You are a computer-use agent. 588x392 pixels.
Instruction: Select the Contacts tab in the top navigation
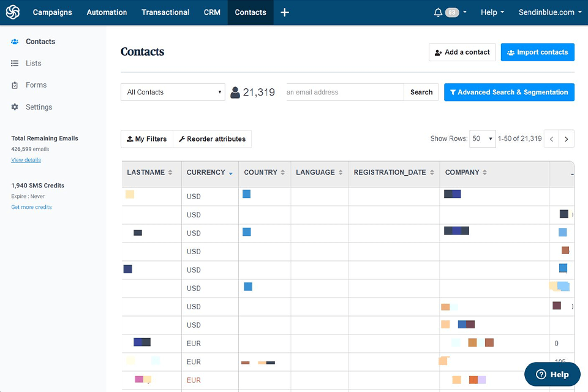pyautogui.click(x=251, y=12)
